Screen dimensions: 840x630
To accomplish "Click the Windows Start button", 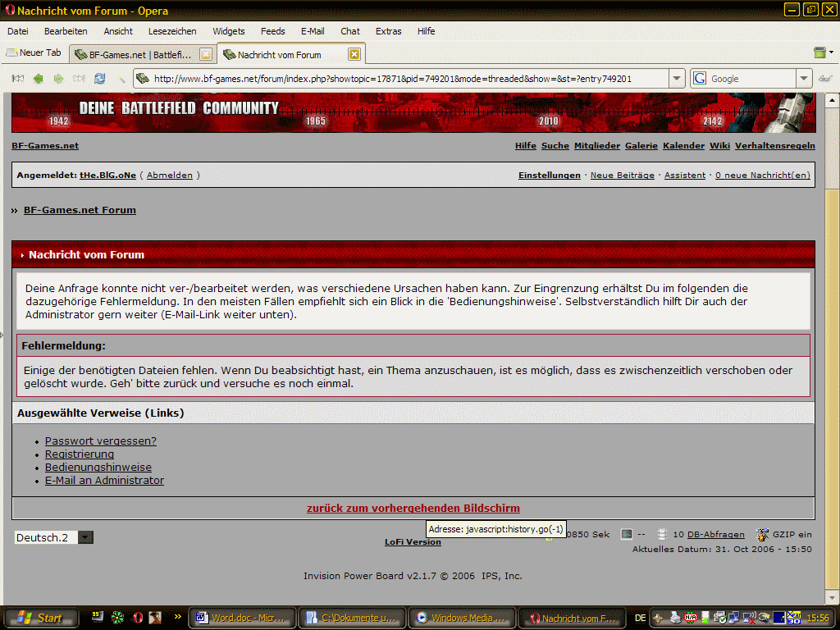I will tap(41, 618).
